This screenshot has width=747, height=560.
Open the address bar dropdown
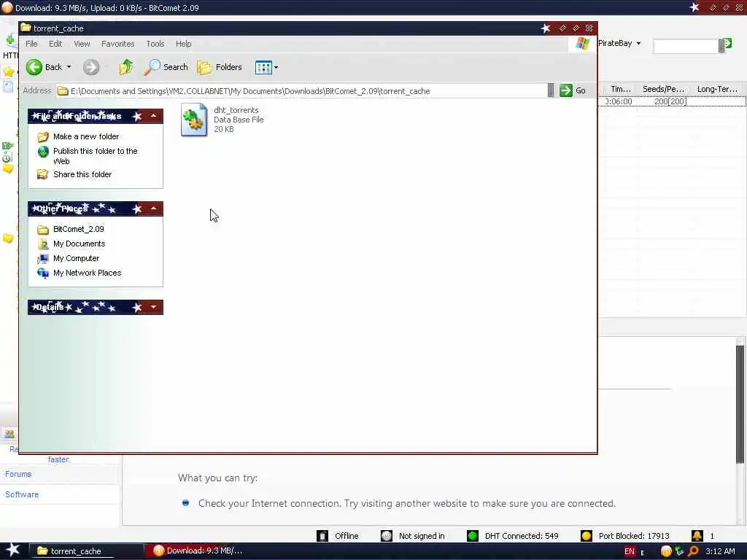click(x=551, y=90)
